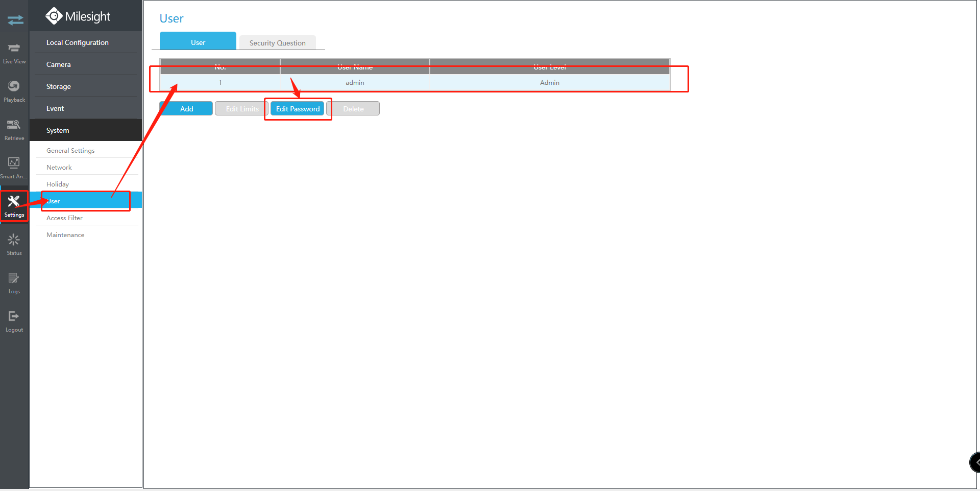Click the Edit Password button
The width and height of the screenshot is (980, 491).
coord(298,109)
